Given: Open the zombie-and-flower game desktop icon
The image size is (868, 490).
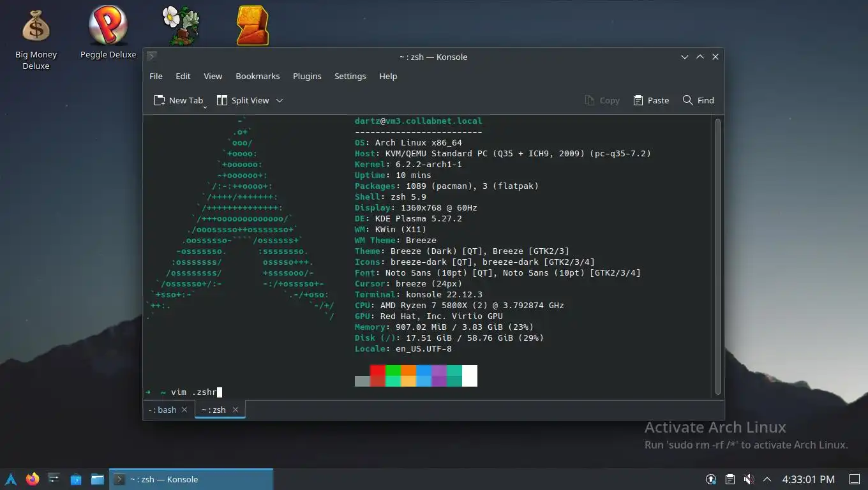Looking at the screenshot, I should click(x=181, y=26).
